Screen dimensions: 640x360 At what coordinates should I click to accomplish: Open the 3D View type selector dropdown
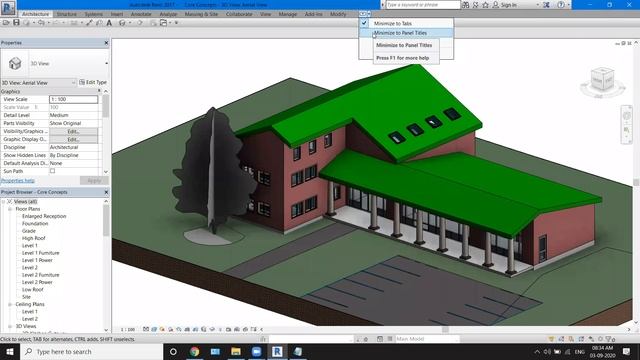(107, 63)
